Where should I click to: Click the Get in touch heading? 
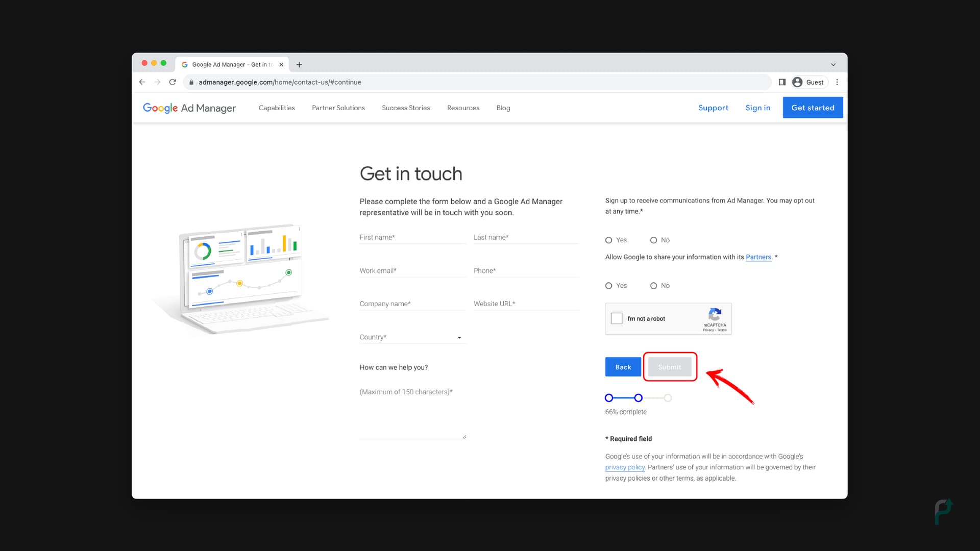411,174
